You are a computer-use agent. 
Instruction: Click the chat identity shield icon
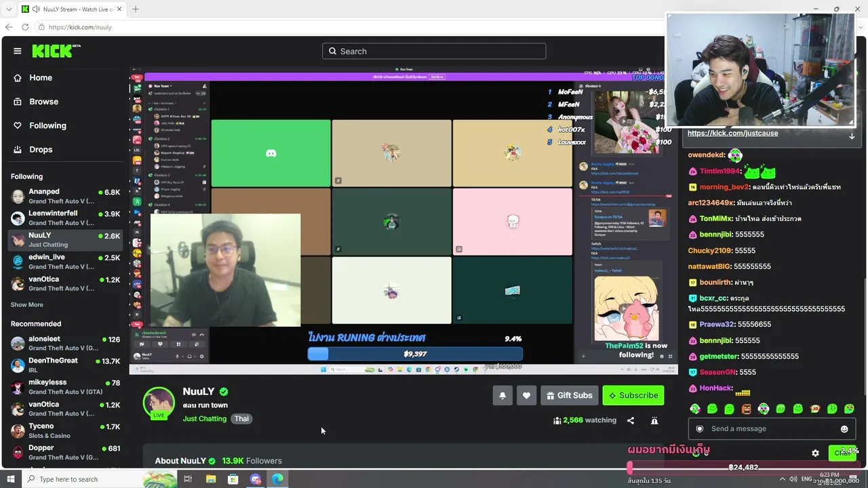coord(700,429)
